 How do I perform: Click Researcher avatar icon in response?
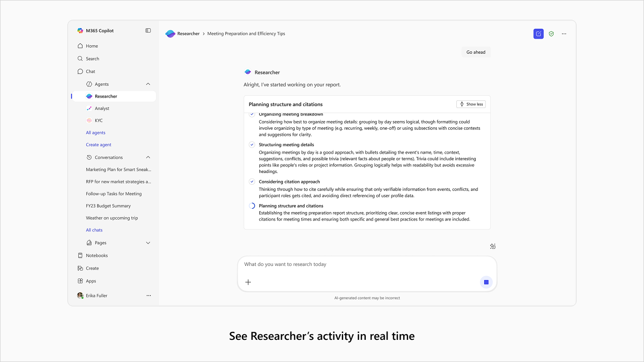[248, 72]
